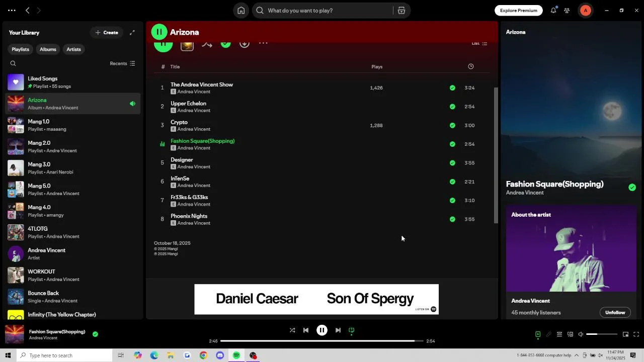Select the Fr33ks & G33ks track
Screen dimensions: 644x362
[321, 201]
